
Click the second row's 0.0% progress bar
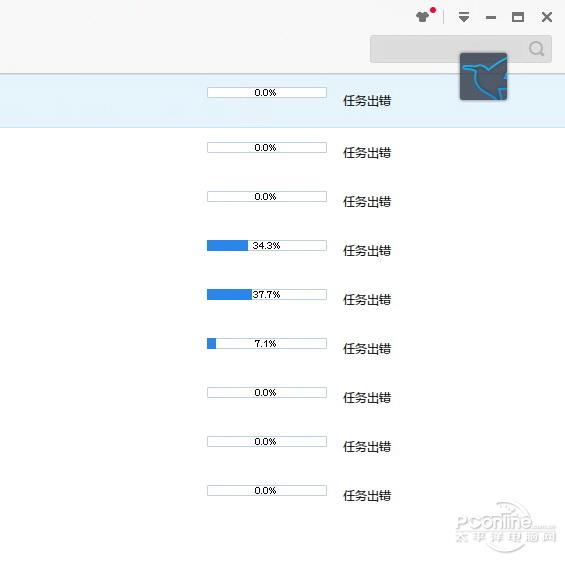coord(267,148)
